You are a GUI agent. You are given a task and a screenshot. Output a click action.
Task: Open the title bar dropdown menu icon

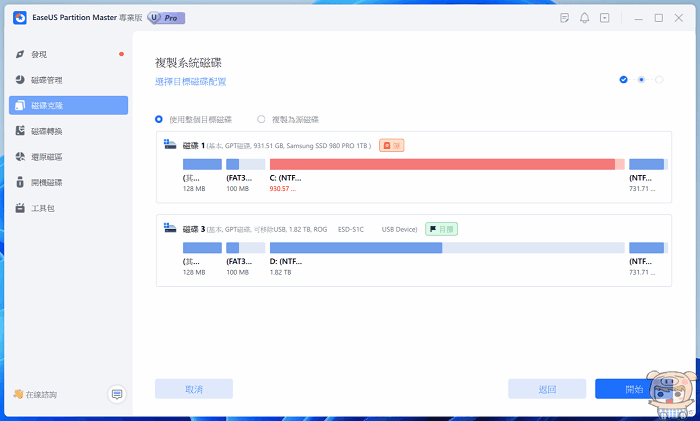coord(604,18)
